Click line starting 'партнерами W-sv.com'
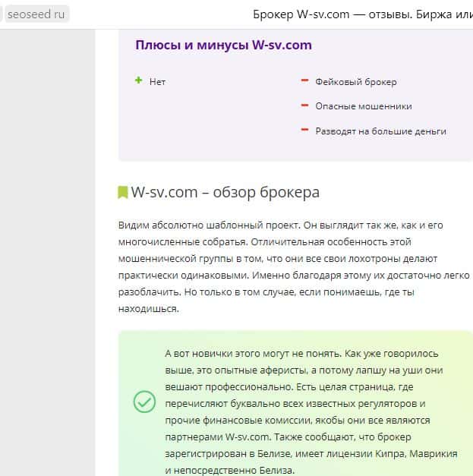Image resolution: width=473 pixels, height=476 pixels. click(x=288, y=437)
